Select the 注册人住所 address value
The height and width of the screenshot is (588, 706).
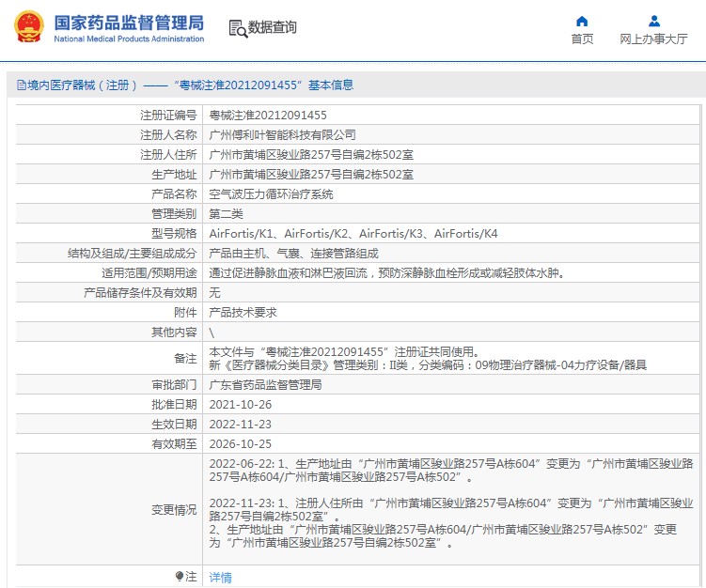pos(311,155)
